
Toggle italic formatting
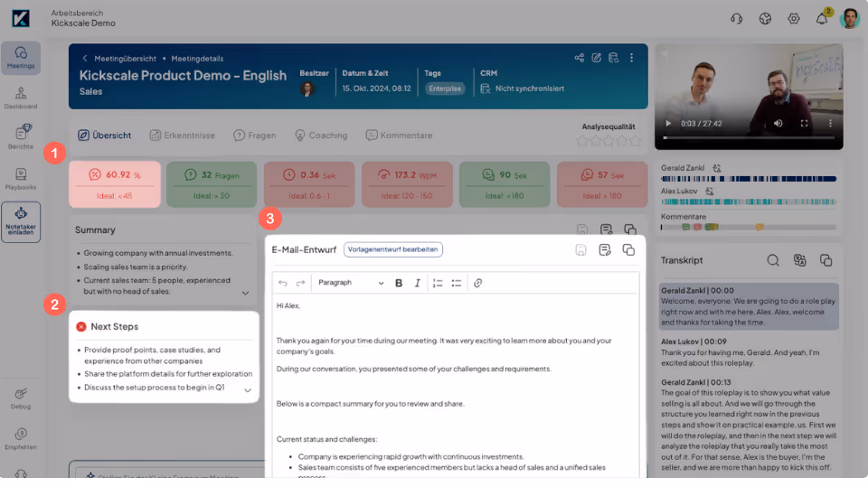tap(418, 283)
